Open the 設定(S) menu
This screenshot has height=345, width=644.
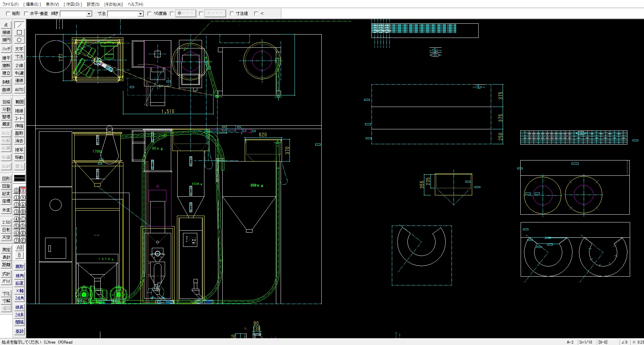pyautogui.click(x=93, y=4)
